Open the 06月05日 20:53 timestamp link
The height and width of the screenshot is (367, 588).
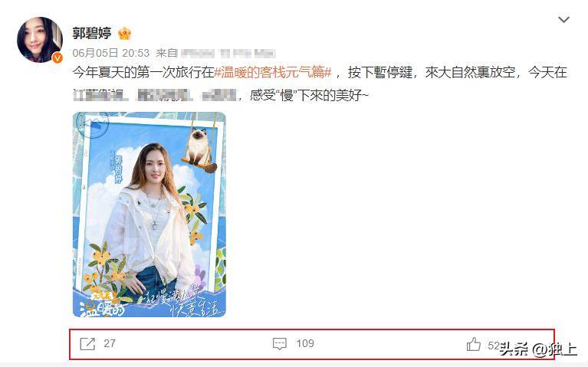111,53
